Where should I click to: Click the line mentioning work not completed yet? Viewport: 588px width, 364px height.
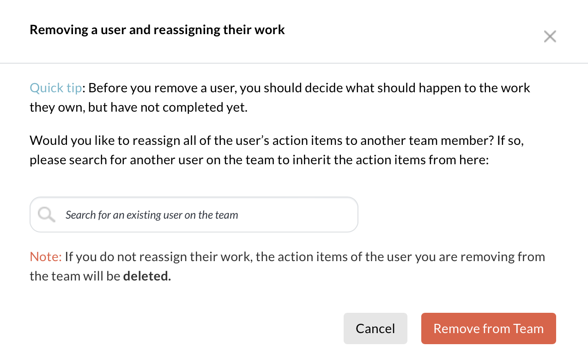tap(139, 107)
